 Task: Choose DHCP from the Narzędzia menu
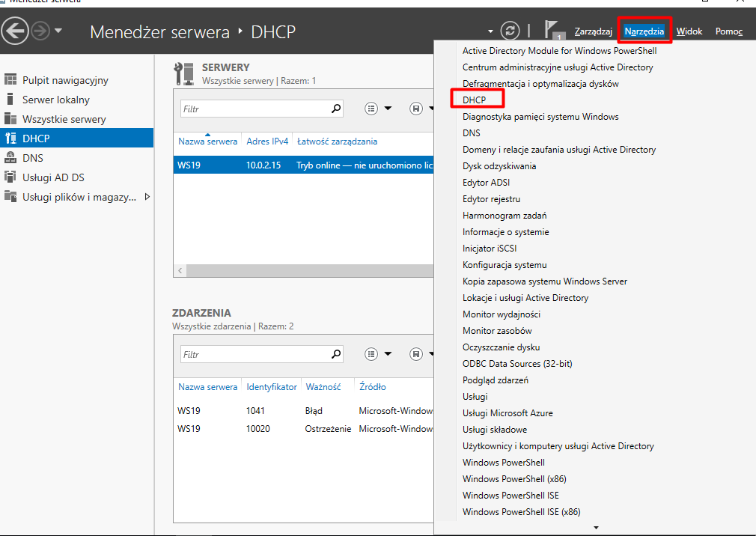pyautogui.click(x=474, y=100)
